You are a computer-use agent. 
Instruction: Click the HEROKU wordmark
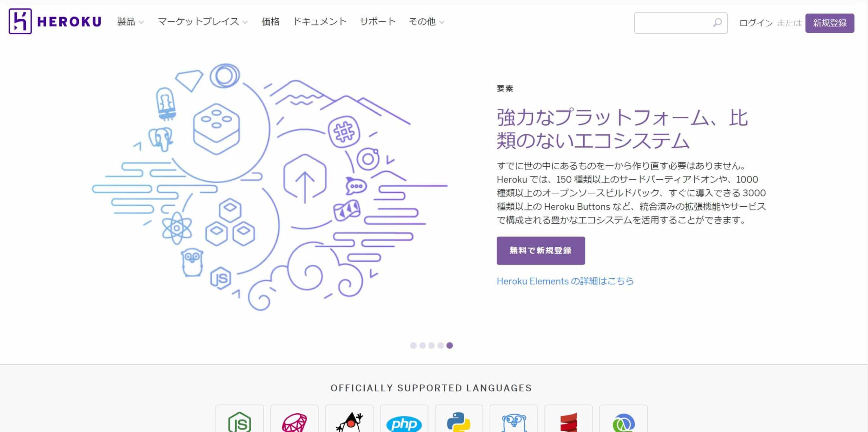[x=69, y=22]
